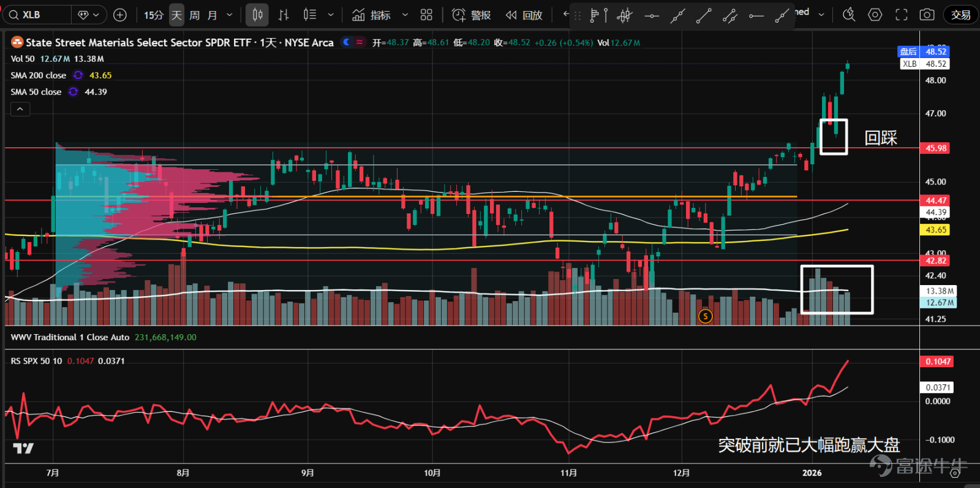Click the 45.98 red price label
Viewport: 980px width, 488px height.
(935, 148)
